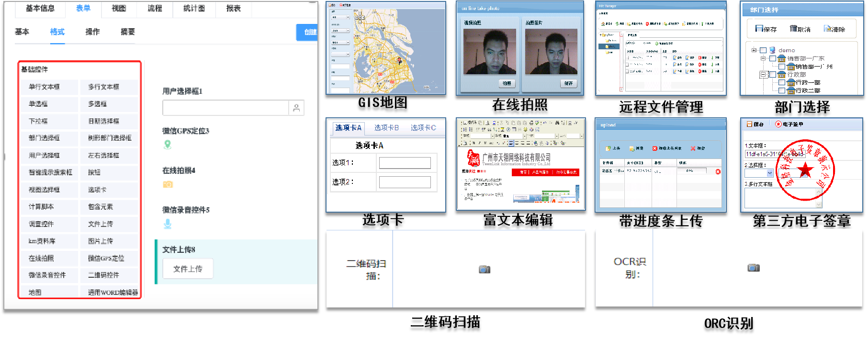Click the OCR recognition camera icon
The height and width of the screenshot is (340, 868).
click(x=754, y=268)
